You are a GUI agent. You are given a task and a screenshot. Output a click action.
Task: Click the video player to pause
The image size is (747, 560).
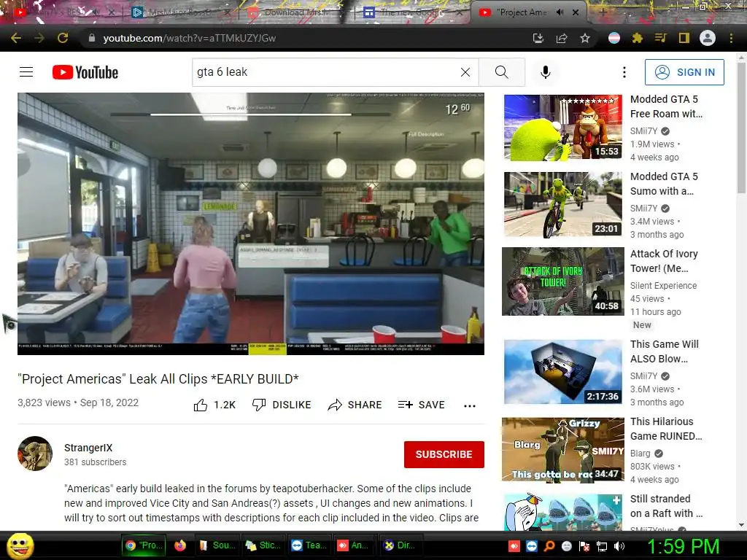tap(251, 223)
